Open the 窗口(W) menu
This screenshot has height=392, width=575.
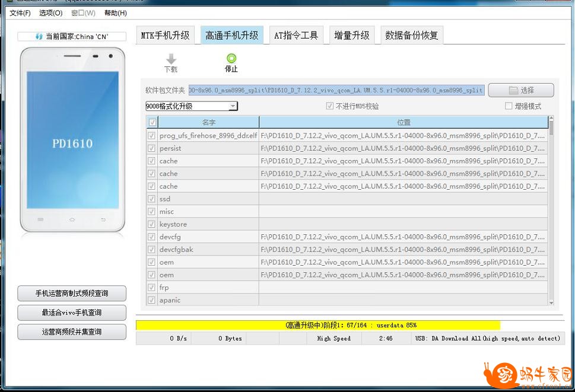pyautogui.click(x=83, y=13)
